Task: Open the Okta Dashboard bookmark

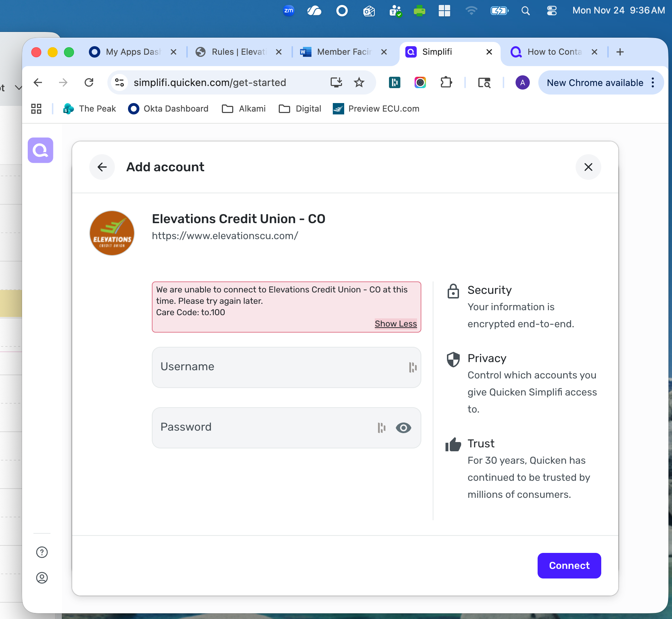Action: [168, 109]
